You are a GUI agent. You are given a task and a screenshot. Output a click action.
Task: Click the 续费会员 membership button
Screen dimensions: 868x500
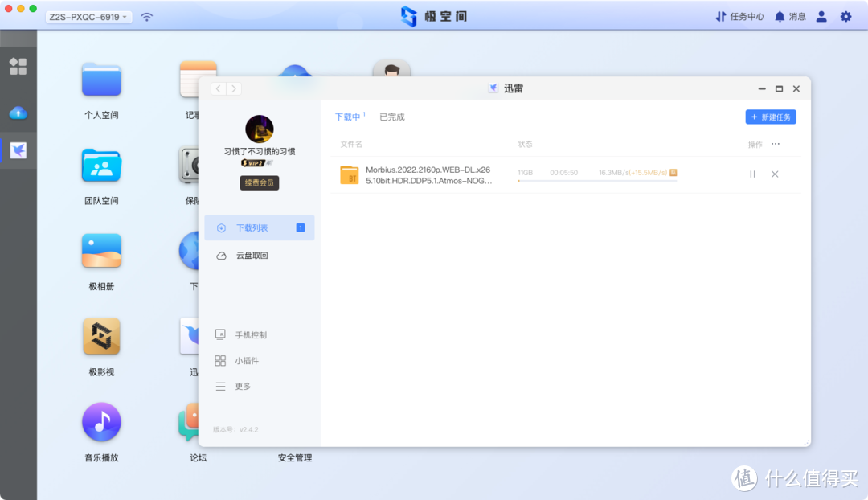coord(259,183)
